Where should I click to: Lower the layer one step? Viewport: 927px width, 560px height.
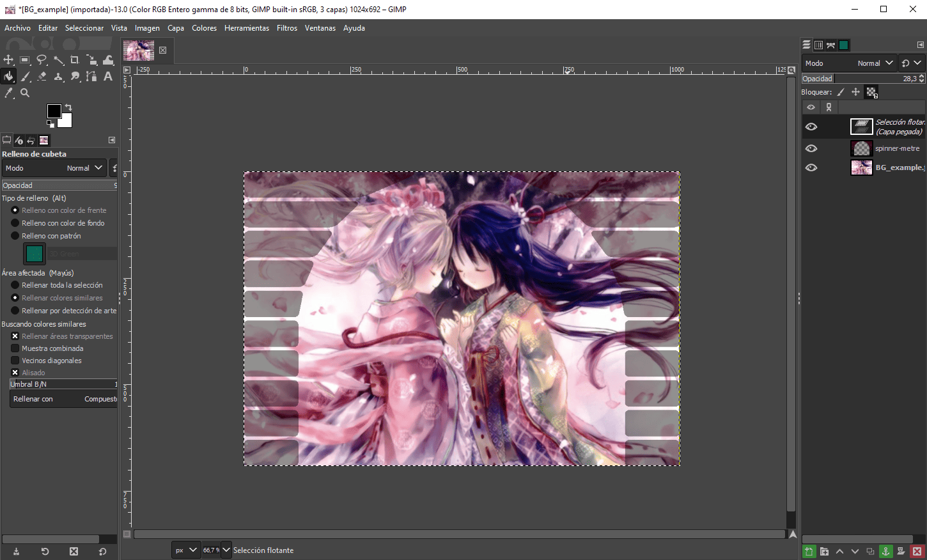(x=855, y=551)
